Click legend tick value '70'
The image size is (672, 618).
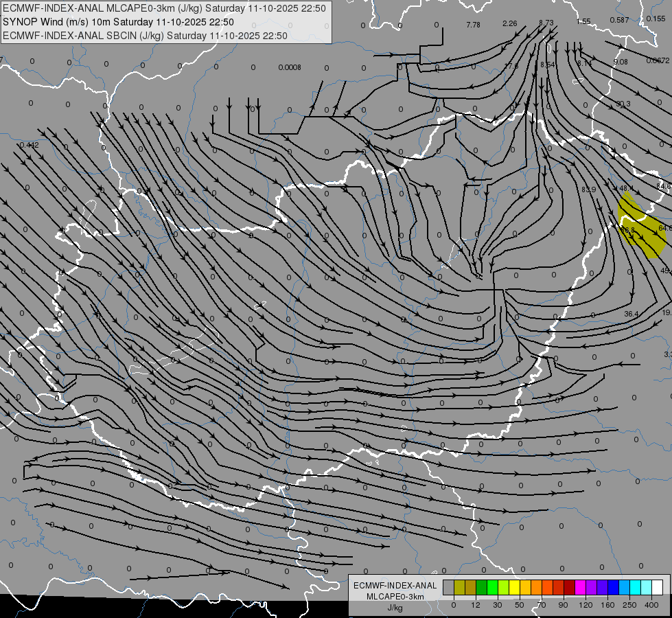coord(542,605)
